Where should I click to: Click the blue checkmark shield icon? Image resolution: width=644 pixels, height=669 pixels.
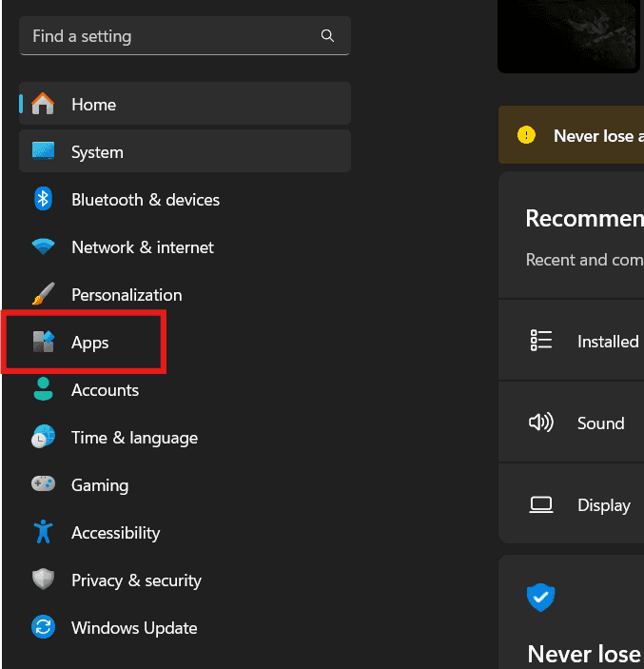[x=540, y=598]
